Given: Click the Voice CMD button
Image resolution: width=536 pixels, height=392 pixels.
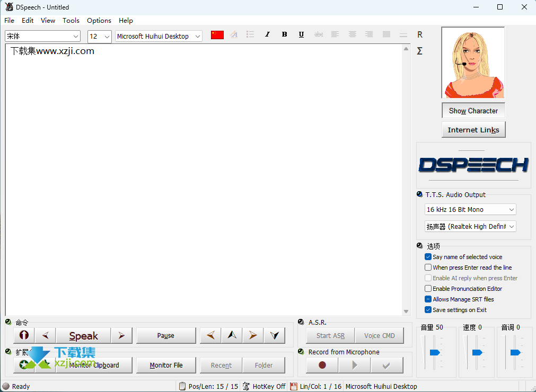Looking at the screenshot, I should click(380, 336).
